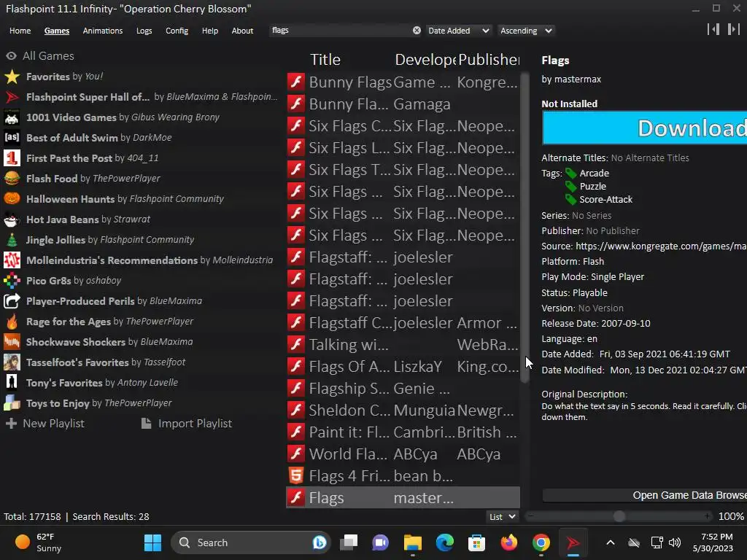
Task: Open the Games tab
Action: [57, 31]
